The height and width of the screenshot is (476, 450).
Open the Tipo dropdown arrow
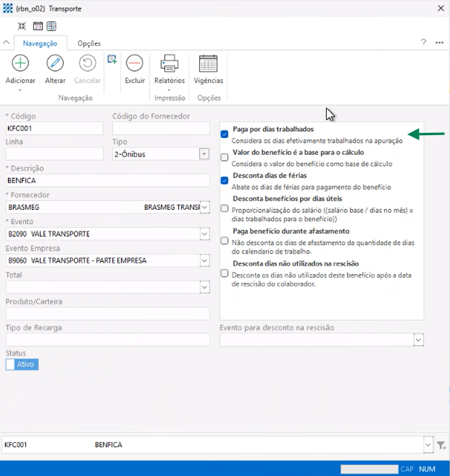coord(204,154)
